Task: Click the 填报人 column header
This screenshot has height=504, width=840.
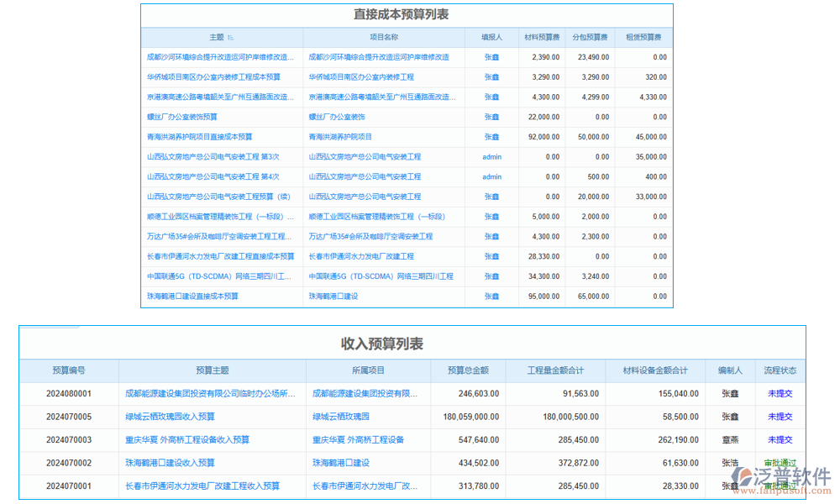Action: pos(491,37)
